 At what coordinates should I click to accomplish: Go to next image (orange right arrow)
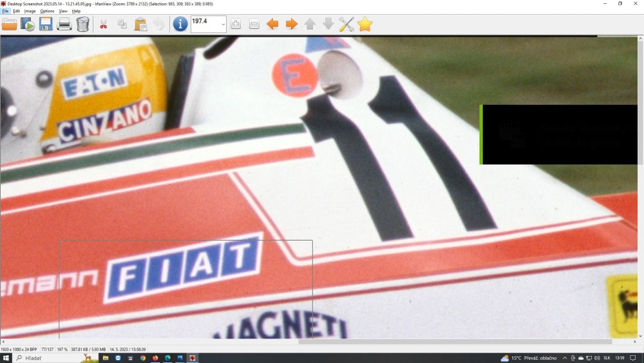tap(291, 24)
